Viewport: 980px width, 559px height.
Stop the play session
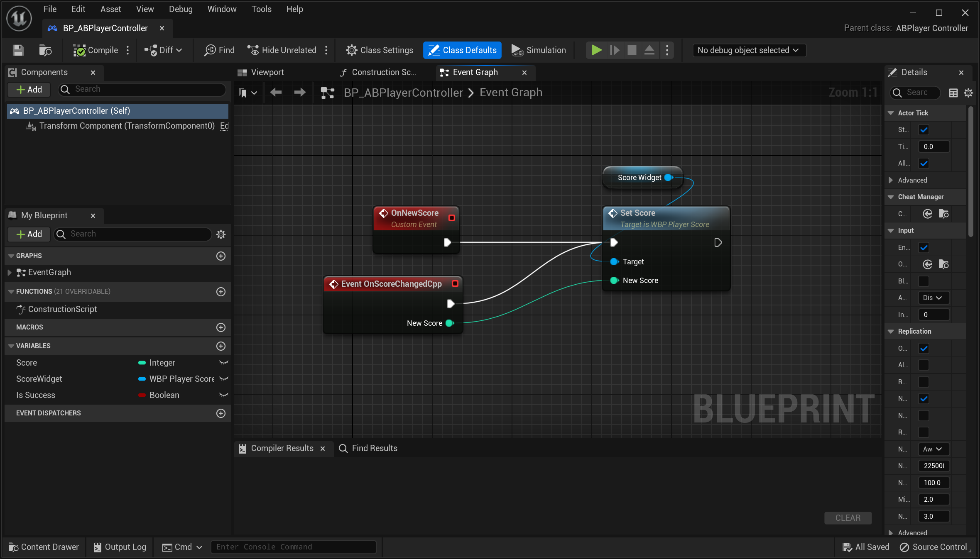pos(632,50)
